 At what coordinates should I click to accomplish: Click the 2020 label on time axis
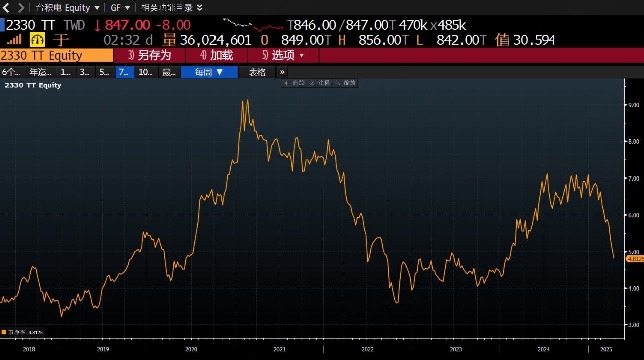(x=191, y=349)
